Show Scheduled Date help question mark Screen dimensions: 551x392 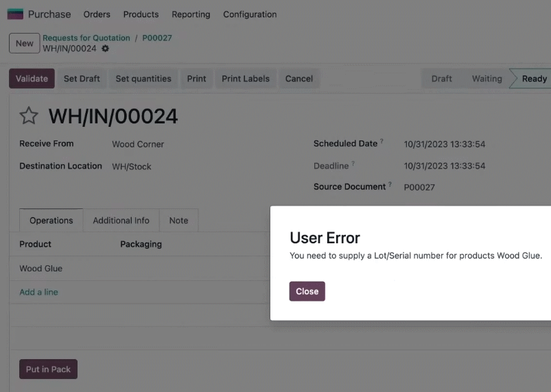[382, 140]
